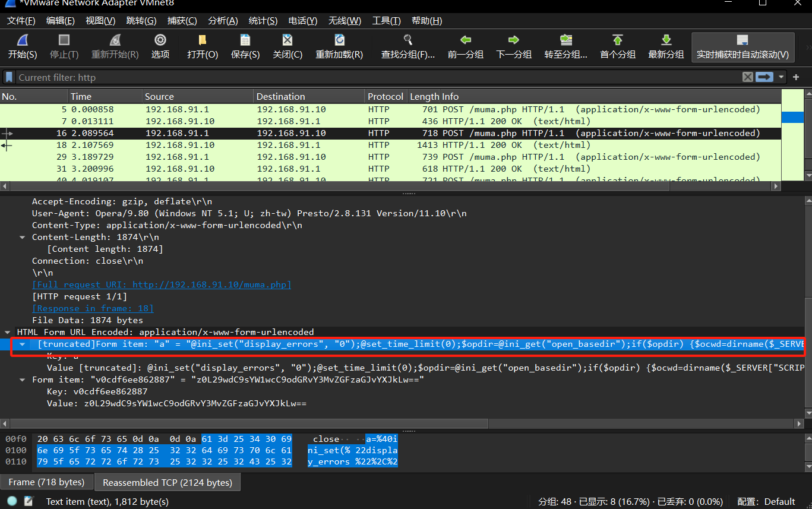Jump to 首个分组 first packet icon

pyautogui.click(x=618, y=40)
